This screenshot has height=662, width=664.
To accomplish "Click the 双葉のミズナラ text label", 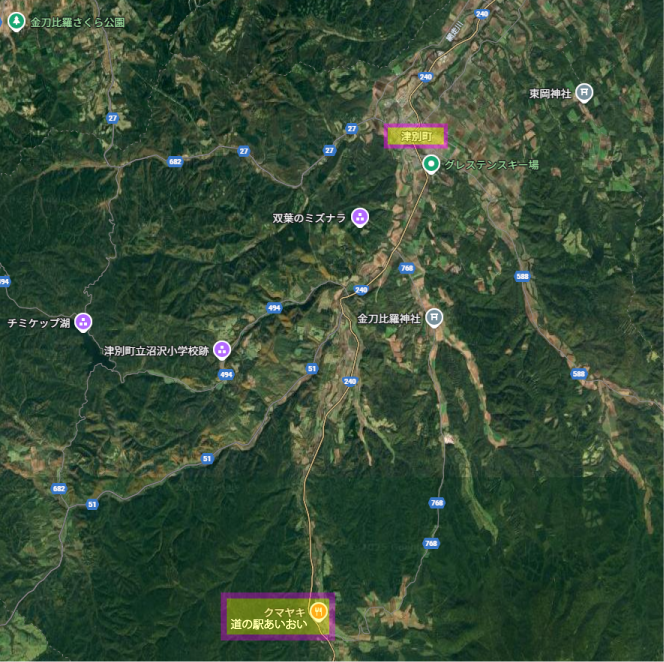I will coord(309,218).
